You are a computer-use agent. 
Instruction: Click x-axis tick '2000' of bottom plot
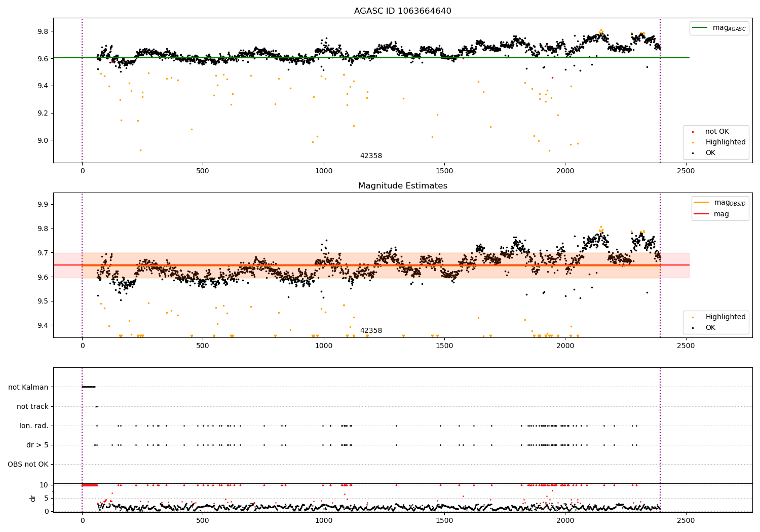(565, 520)
